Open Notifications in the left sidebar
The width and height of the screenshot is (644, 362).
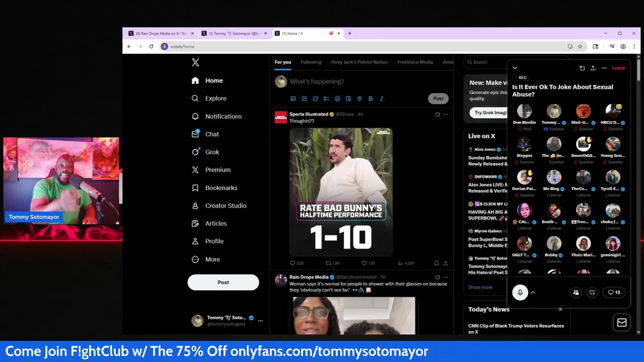pyautogui.click(x=216, y=116)
